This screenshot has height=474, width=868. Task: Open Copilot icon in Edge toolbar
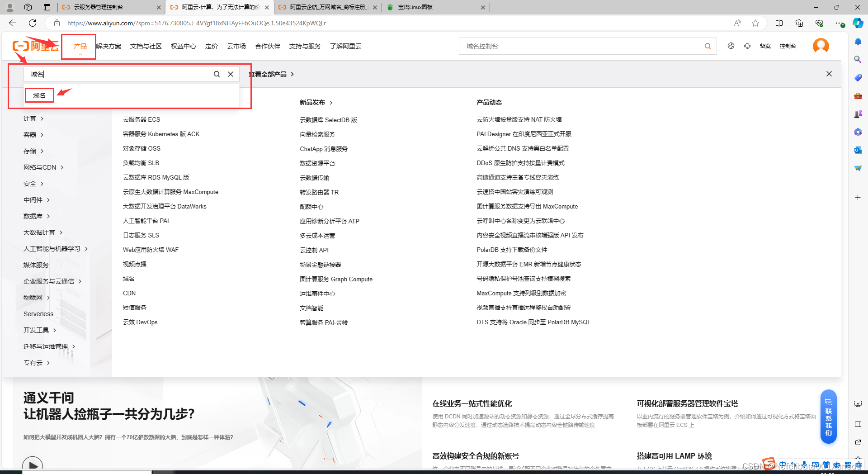pyautogui.click(x=858, y=23)
